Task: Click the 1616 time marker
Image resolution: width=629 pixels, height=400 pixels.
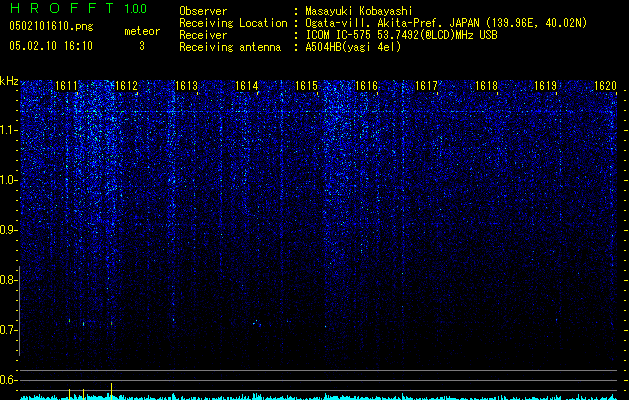Action: (x=367, y=86)
